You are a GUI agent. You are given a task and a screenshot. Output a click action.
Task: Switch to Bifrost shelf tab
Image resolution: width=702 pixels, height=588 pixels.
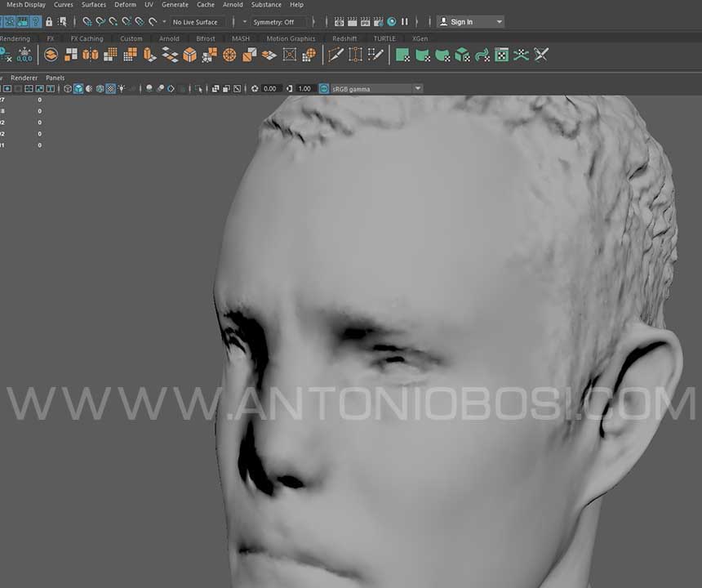206,38
